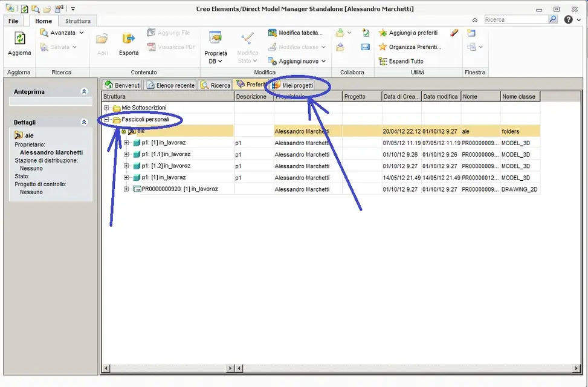The height and width of the screenshot is (387, 588).
Task: Click the Modifica tabella table icon
Action: (x=273, y=33)
